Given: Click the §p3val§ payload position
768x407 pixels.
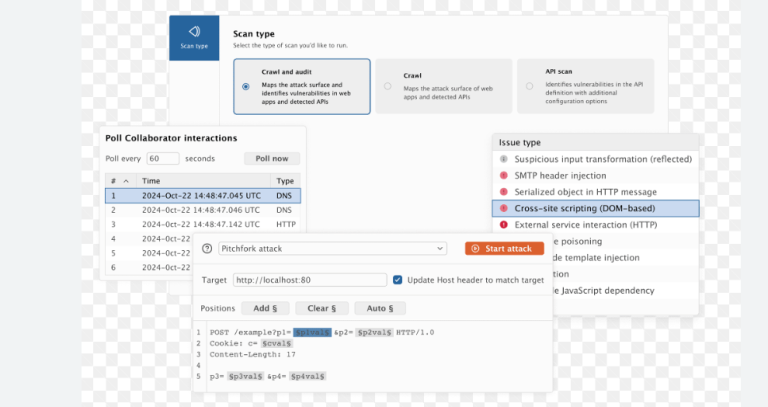Looking at the screenshot, I should tap(245, 377).
